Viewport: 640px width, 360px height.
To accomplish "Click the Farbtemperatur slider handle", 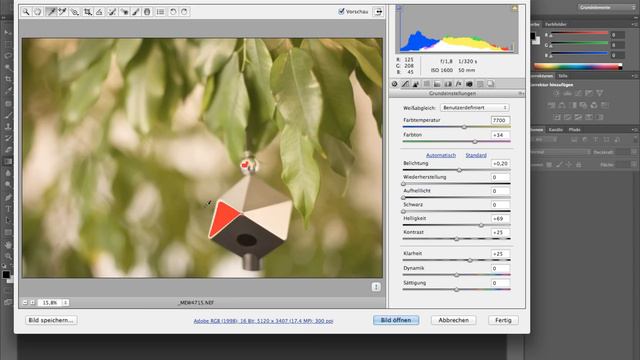I will click(x=464, y=127).
